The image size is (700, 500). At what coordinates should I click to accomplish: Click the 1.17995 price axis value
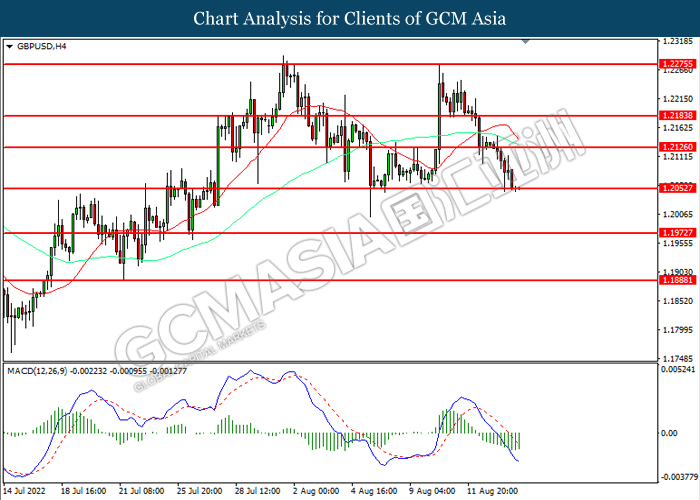pos(678,330)
